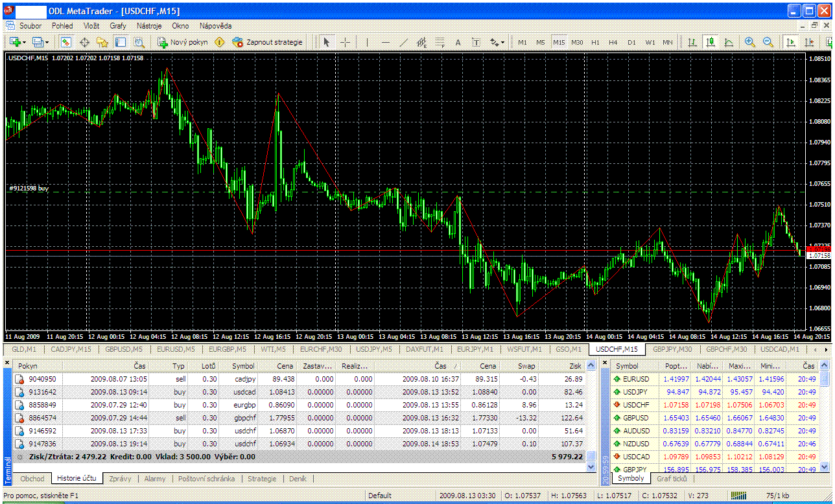Toggle chart auto scroll button

[790, 42]
